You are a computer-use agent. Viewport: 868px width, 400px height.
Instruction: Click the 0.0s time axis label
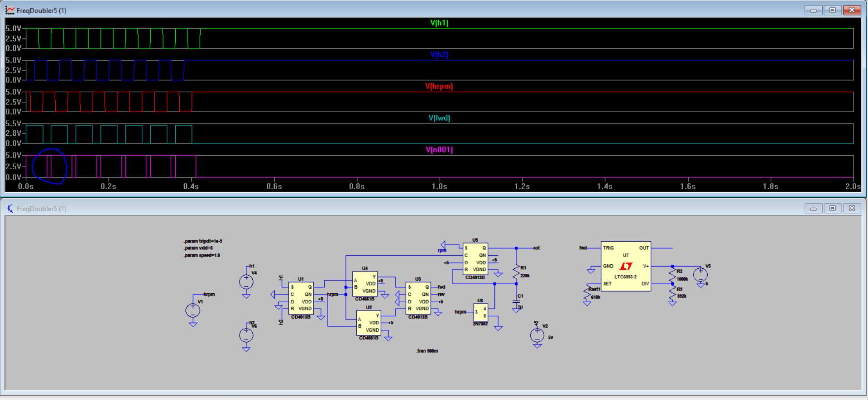click(x=26, y=186)
